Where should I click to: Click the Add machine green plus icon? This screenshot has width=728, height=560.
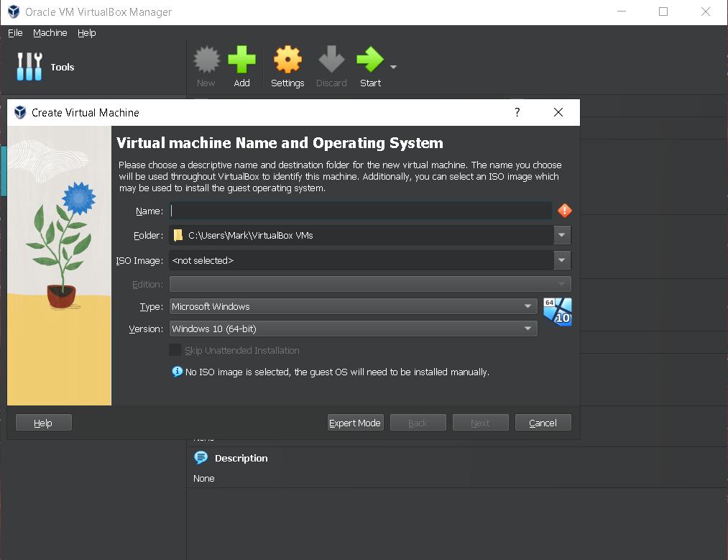241,60
